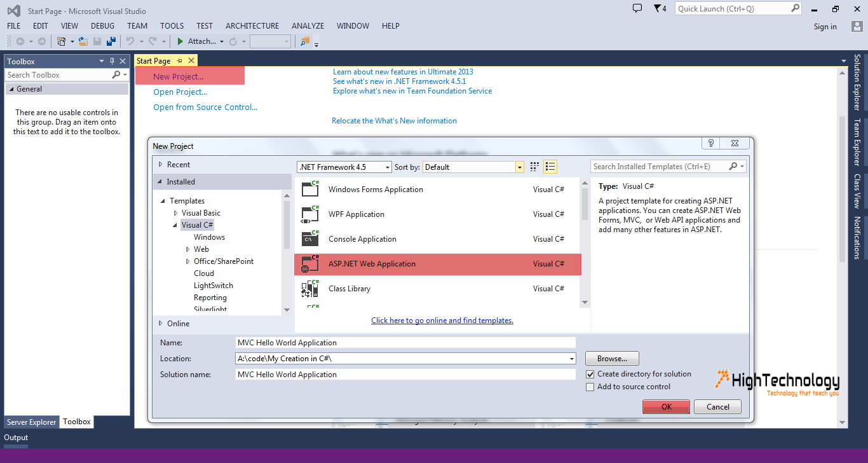The width and height of the screenshot is (868, 463).
Task: Click the Windows Forms Application template icon
Action: [x=311, y=189]
